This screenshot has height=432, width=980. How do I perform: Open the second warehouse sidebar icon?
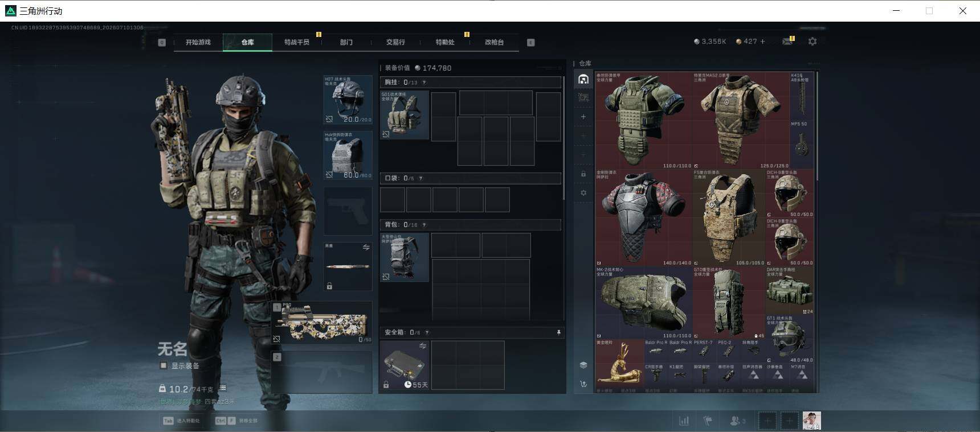click(583, 97)
